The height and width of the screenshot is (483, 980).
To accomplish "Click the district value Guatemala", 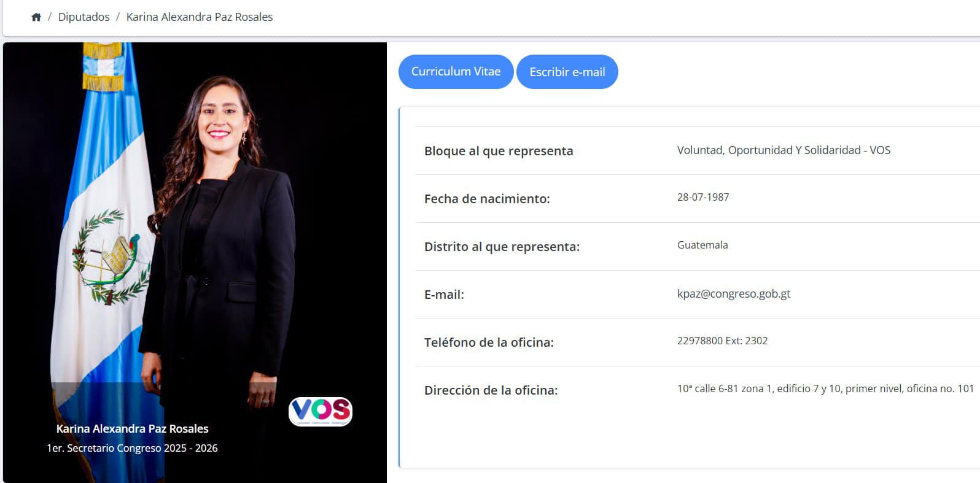I will tap(702, 245).
